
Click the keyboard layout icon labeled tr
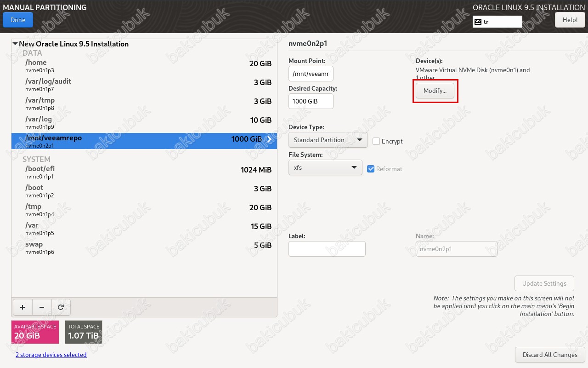(478, 22)
